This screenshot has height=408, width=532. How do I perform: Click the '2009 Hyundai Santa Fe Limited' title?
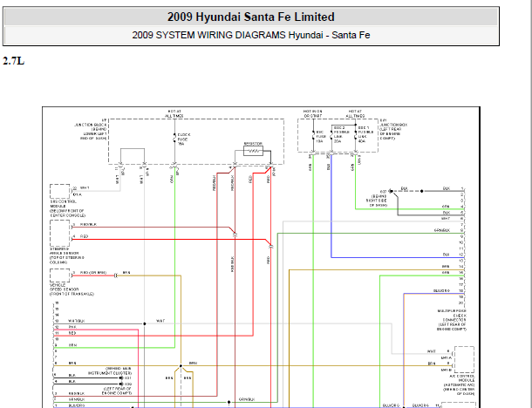click(x=251, y=17)
